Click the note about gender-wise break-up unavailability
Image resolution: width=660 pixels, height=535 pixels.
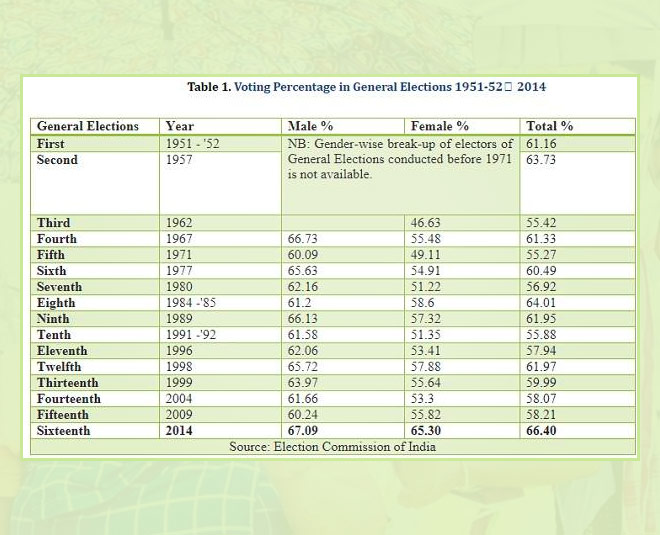click(x=400, y=159)
